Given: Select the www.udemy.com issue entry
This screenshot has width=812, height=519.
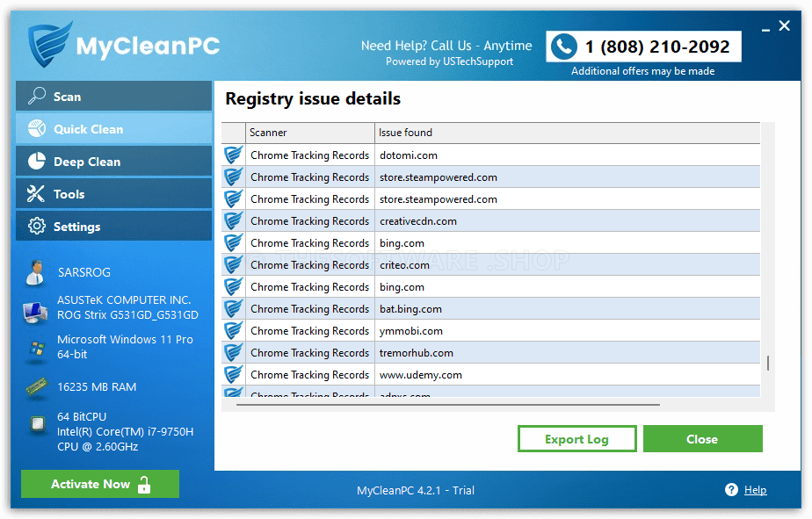Looking at the screenshot, I should click(491, 374).
